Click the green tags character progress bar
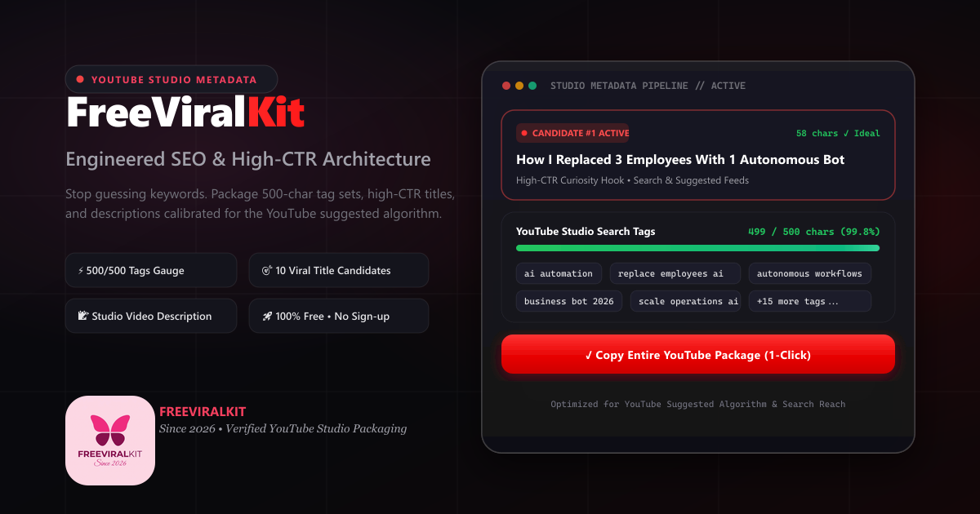Image resolution: width=980 pixels, height=514 pixels. click(698, 247)
